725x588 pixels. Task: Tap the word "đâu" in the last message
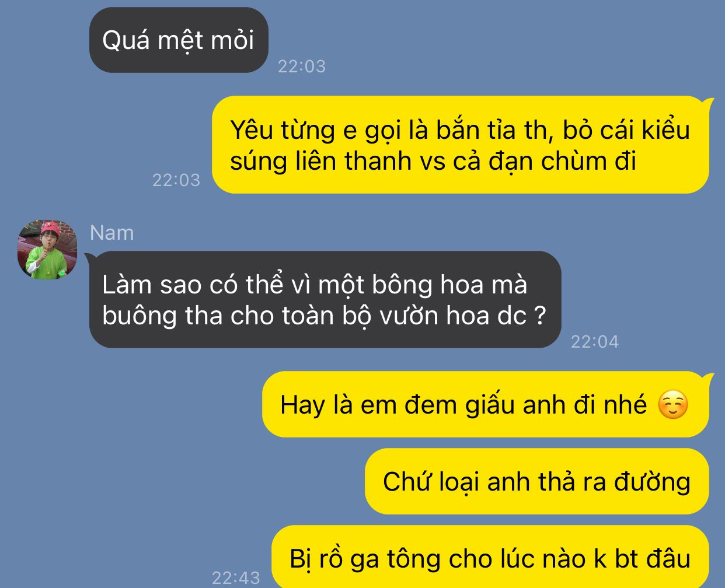(x=667, y=558)
